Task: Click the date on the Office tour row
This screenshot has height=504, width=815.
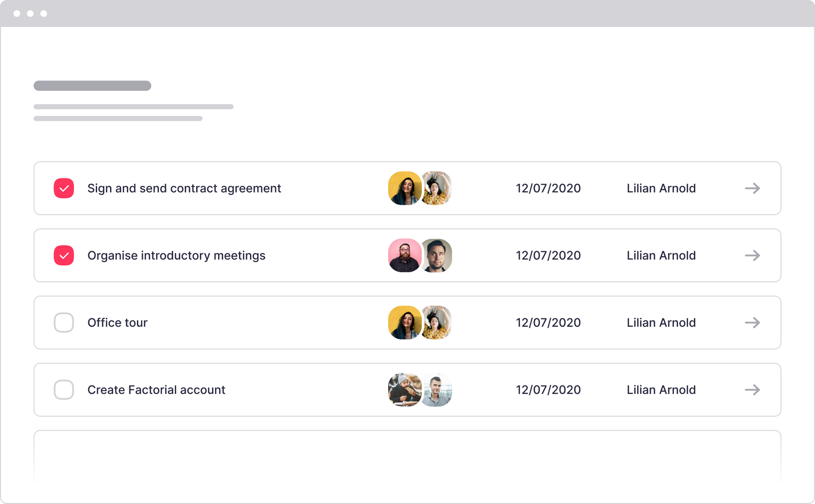Action: tap(548, 322)
